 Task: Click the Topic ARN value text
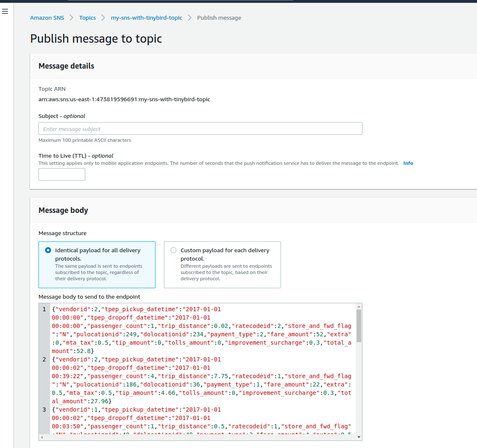click(124, 100)
